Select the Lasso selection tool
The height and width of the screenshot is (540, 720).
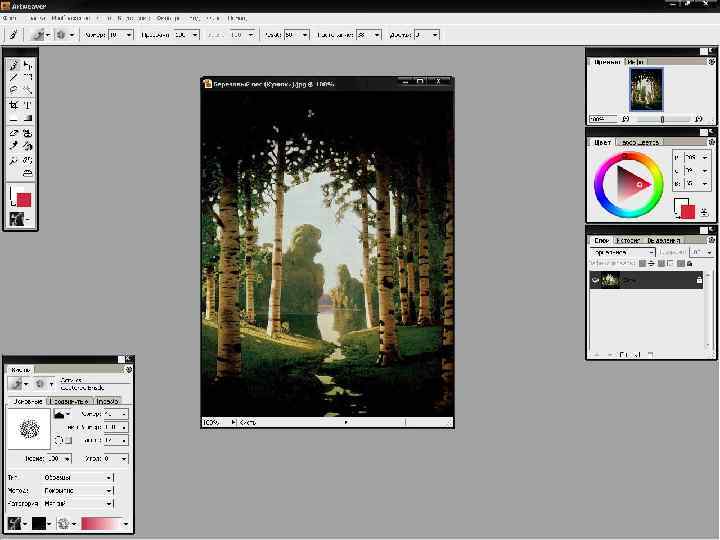click(x=14, y=90)
